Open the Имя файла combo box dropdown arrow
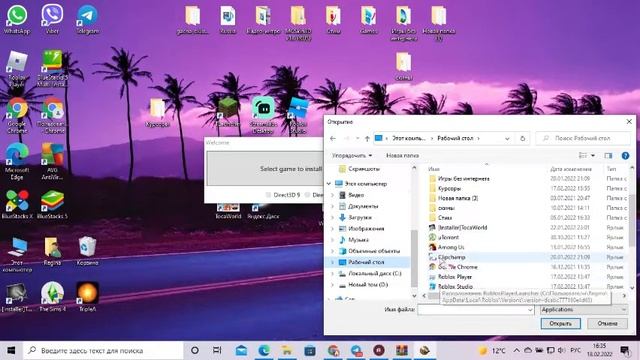This screenshot has width=640, height=360. (x=530, y=310)
